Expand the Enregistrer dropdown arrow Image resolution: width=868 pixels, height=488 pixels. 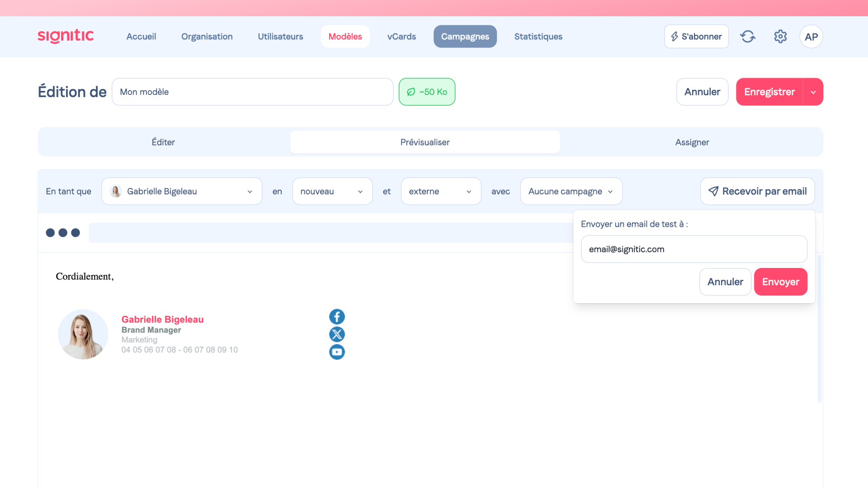(813, 92)
